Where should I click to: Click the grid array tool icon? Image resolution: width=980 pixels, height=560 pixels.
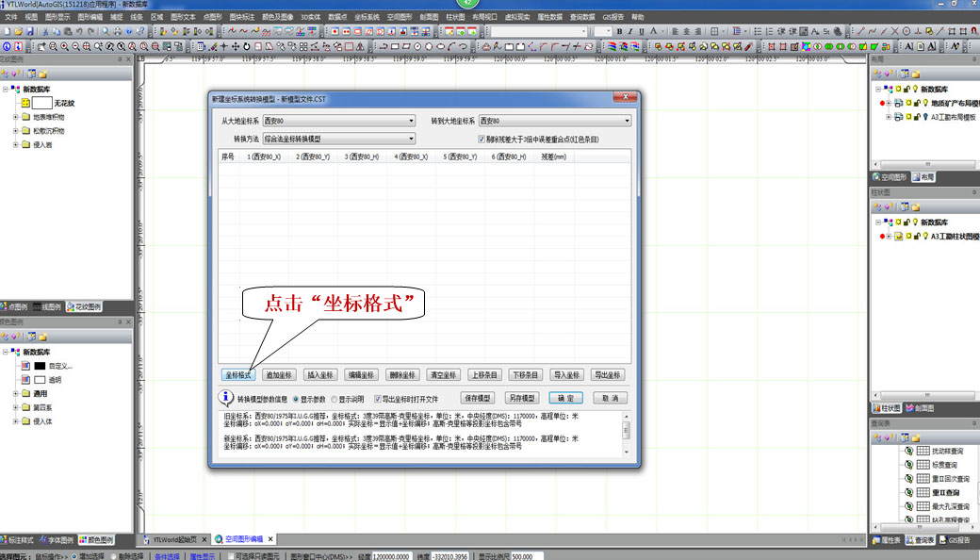point(303,46)
